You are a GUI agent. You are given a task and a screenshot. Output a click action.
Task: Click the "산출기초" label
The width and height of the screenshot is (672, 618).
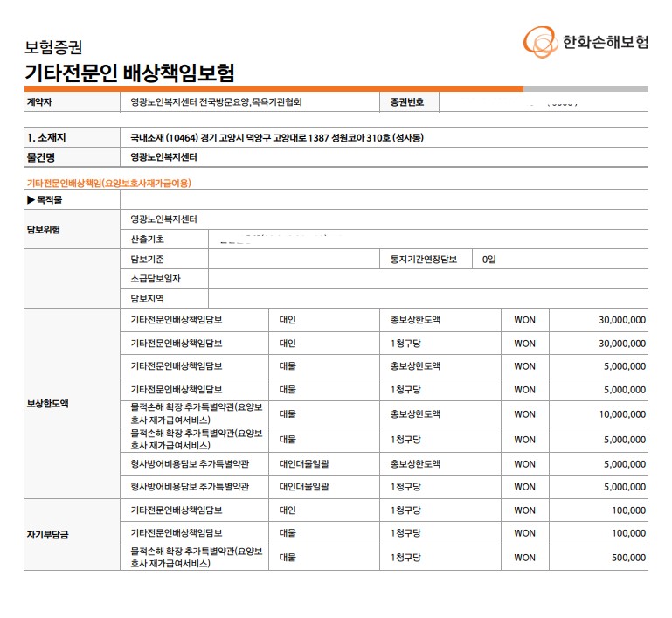tap(148, 240)
